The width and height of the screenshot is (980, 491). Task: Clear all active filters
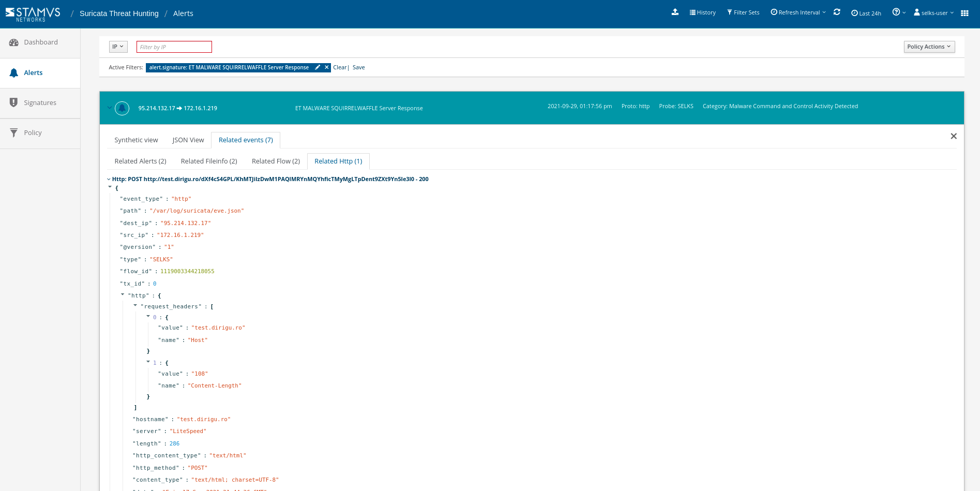(339, 67)
